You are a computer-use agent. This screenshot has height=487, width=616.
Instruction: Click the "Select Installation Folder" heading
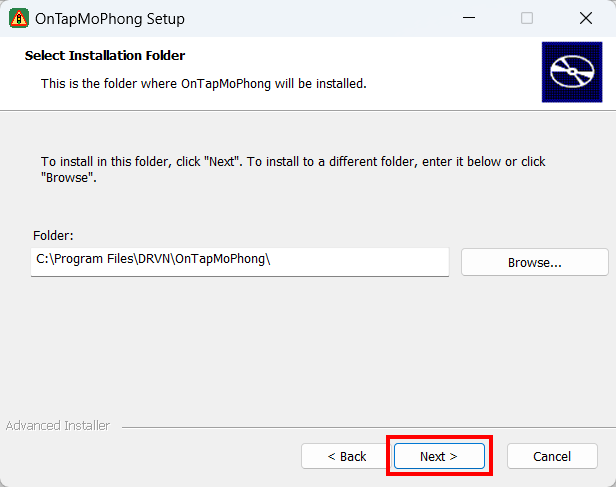[x=104, y=55]
